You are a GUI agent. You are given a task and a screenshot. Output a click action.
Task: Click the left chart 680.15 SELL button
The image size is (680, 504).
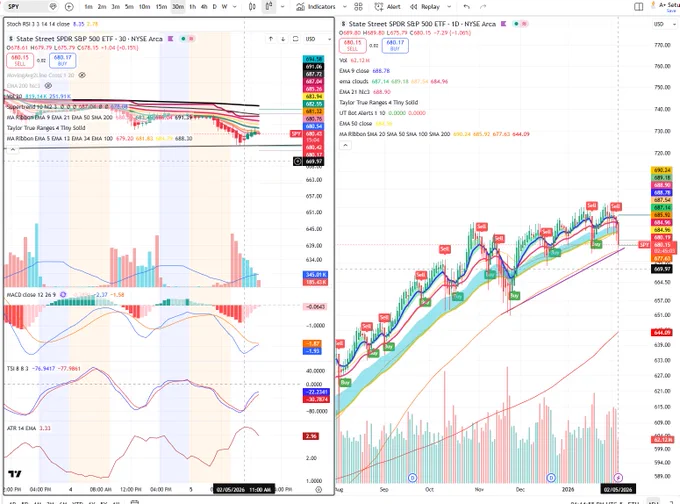click(x=20, y=60)
